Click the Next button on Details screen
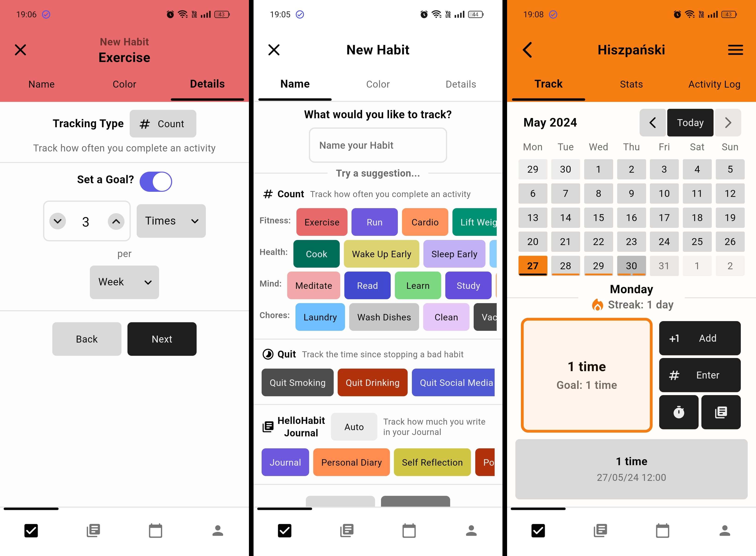Viewport: 756px width, 556px height. coord(162,339)
